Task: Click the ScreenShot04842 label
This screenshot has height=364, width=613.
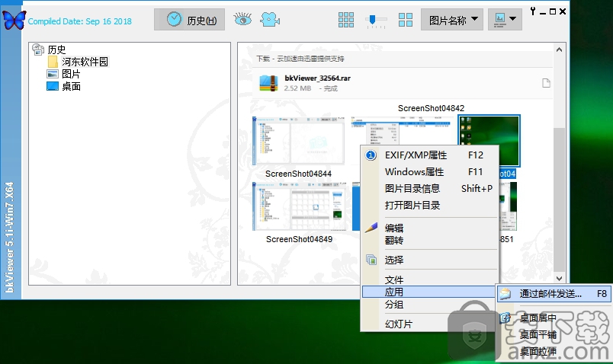Action: pos(431,108)
